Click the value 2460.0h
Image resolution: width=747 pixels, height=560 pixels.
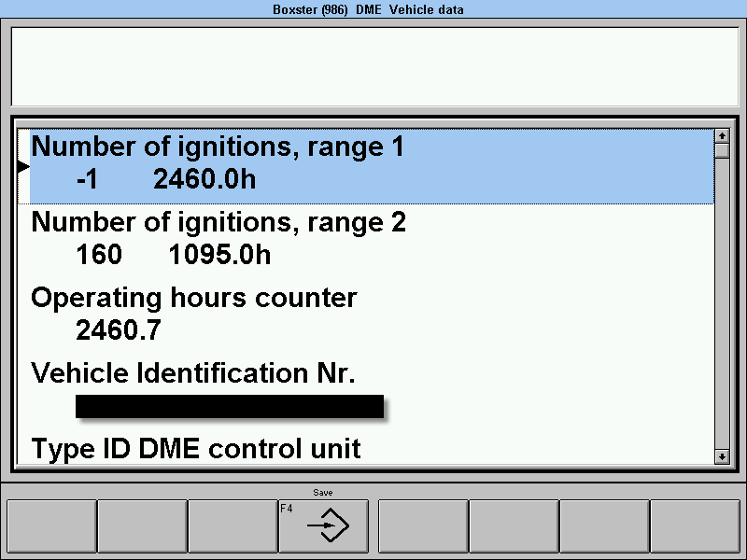coord(204,179)
